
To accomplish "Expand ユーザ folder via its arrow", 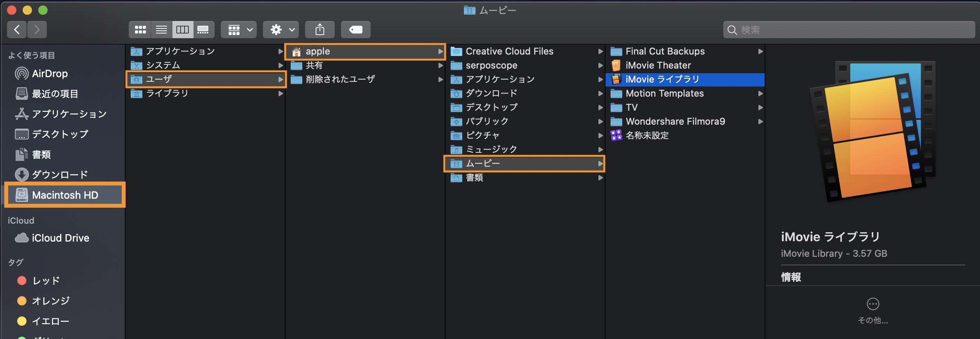I will pos(281,79).
